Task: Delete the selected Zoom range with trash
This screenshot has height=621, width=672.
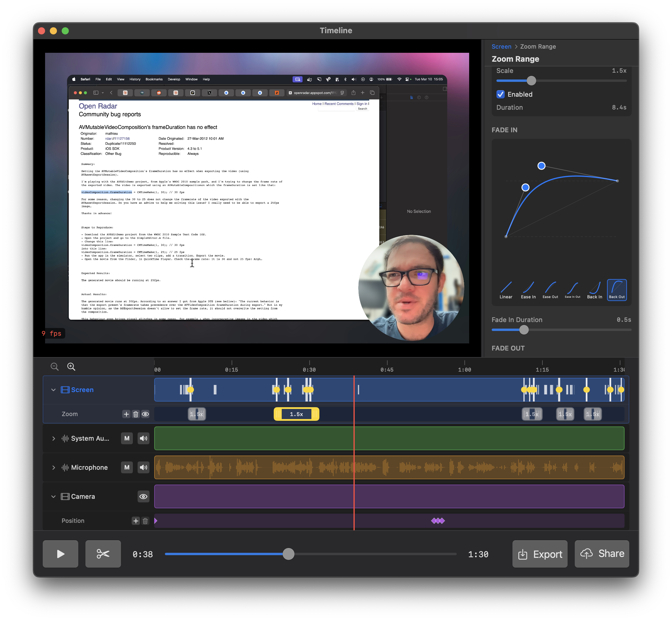Action: tap(136, 414)
